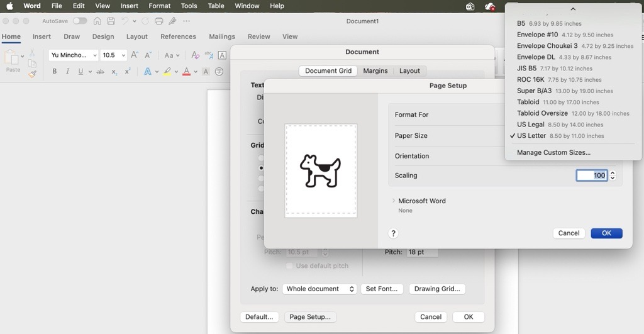This screenshot has width=644, height=334.
Task: Click the stepper beside the 10.5 pt Pitch
Action: tap(325, 252)
